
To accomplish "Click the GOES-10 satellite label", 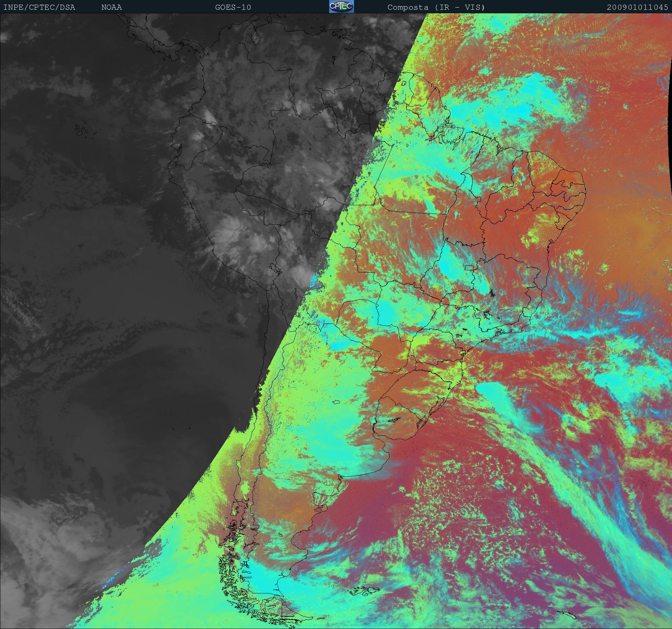I will pyautogui.click(x=233, y=7).
